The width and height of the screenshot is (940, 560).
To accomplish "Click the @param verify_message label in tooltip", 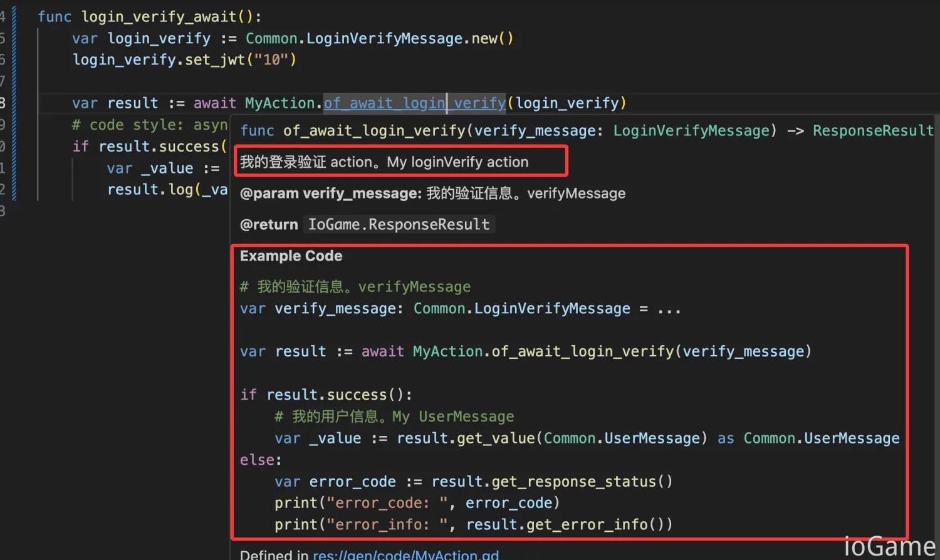I will pyautogui.click(x=329, y=193).
